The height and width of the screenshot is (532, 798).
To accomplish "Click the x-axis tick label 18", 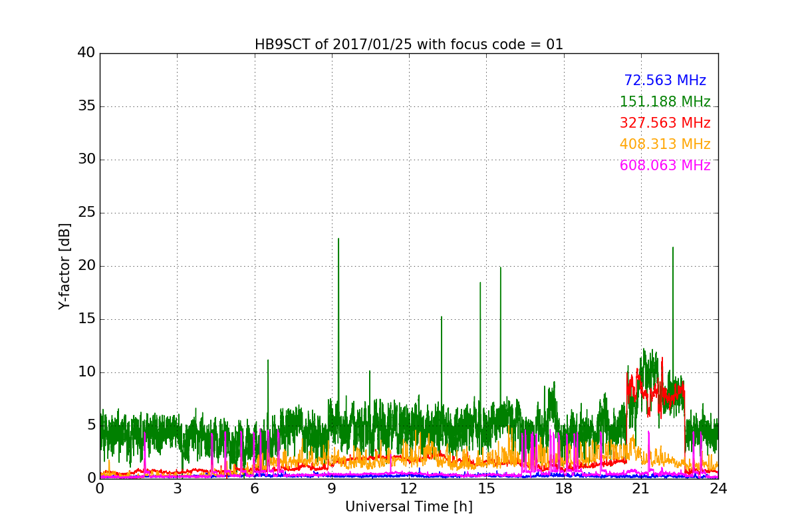I will pyautogui.click(x=563, y=488).
